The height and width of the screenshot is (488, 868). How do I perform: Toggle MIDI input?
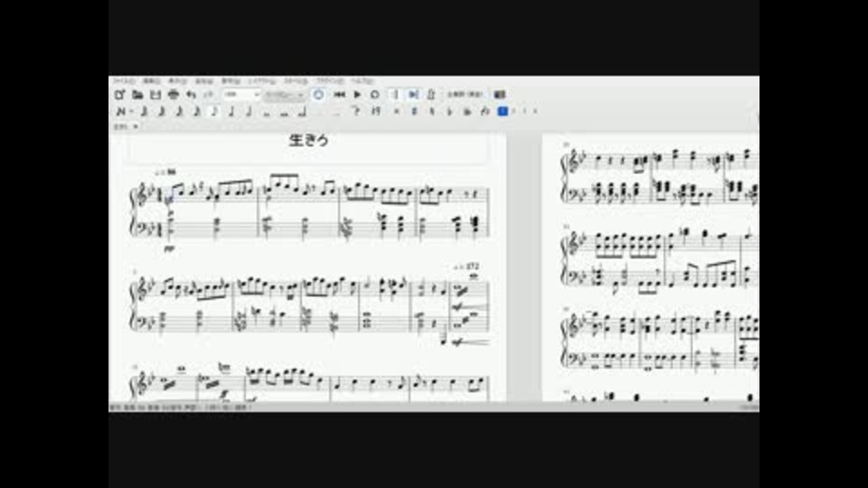coord(318,95)
